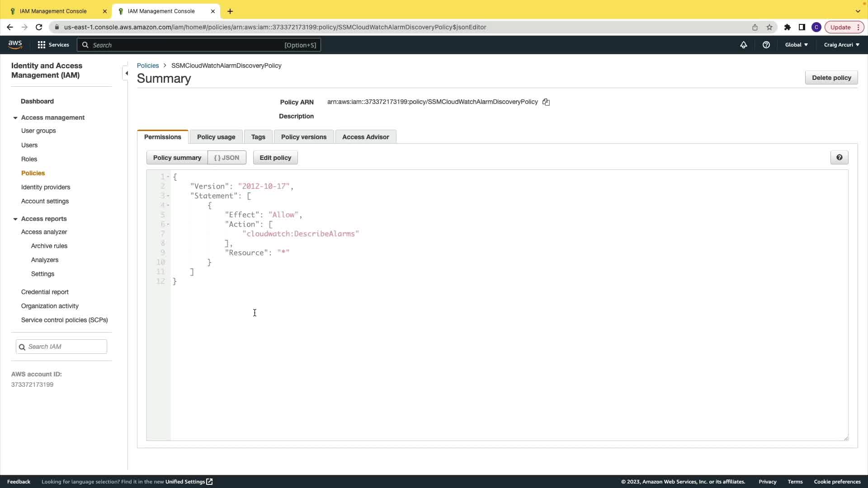The width and height of the screenshot is (868, 488).
Task: Switch to the JSON view
Action: point(226,158)
